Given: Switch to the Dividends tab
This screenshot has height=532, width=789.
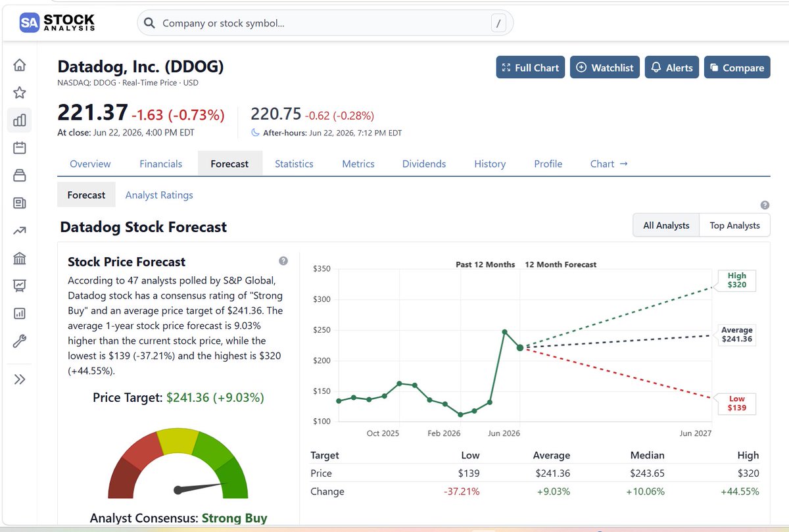Looking at the screenshot, I should (424, 164).
